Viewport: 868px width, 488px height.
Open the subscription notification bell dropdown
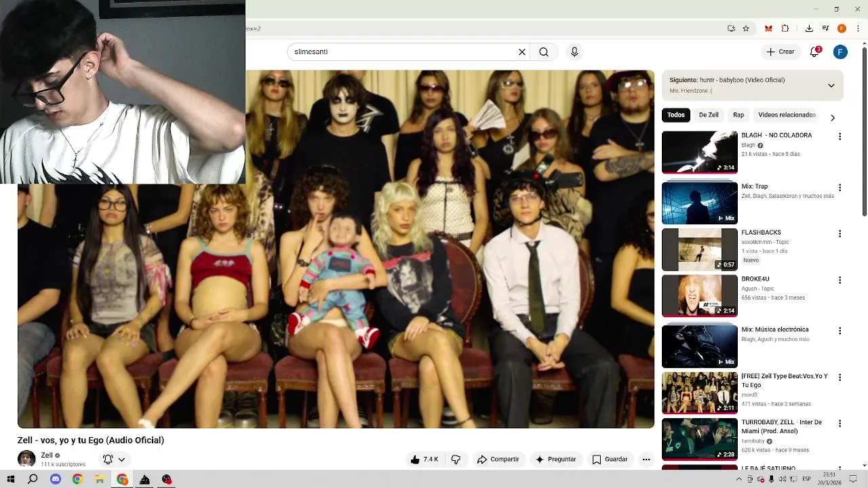click(114, 460)
